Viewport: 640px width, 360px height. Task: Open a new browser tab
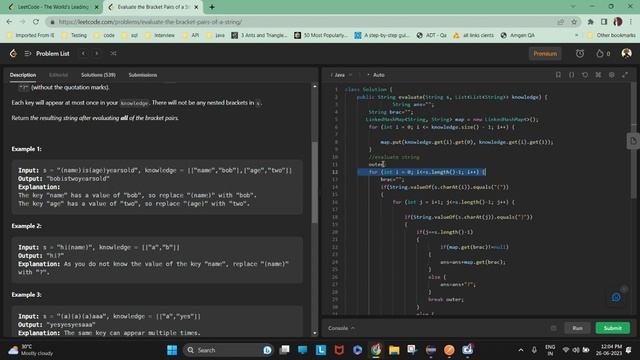point(212,7)
